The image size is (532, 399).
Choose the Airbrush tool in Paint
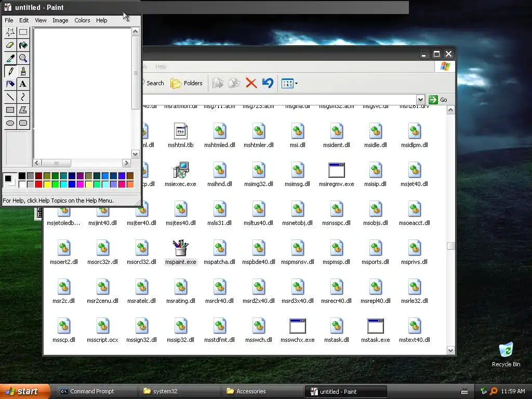coord(10,84)
